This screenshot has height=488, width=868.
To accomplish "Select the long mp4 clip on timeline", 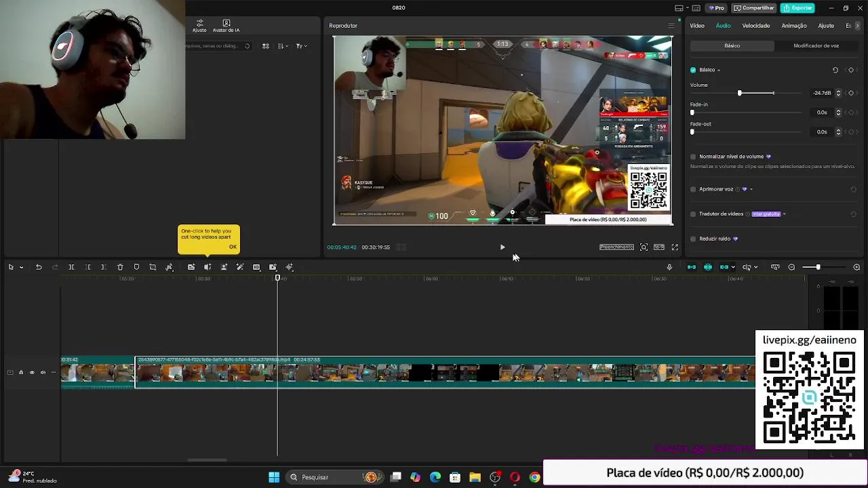I will click(445, 372).
